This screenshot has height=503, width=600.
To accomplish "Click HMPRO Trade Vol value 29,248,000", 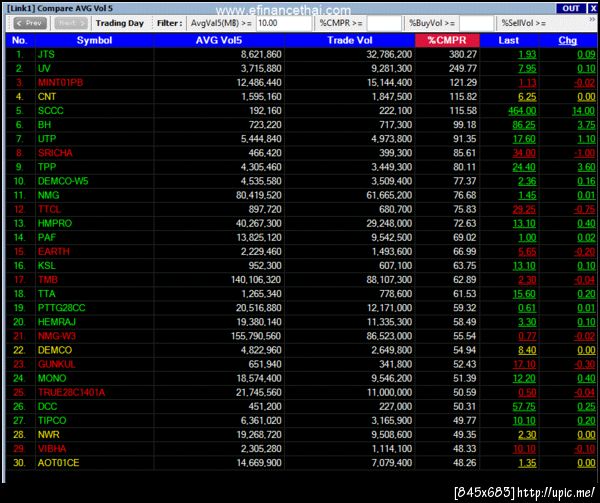I will pos(389,223).
